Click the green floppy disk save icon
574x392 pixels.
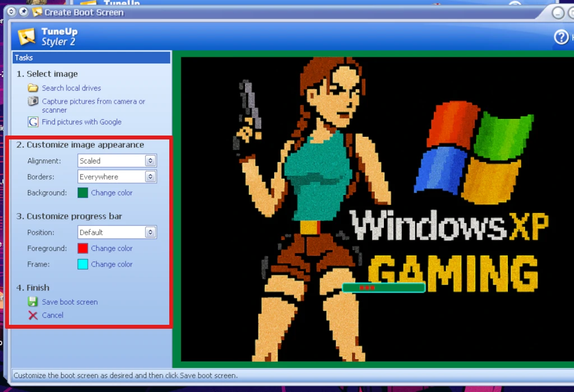(x=33, y=302)
